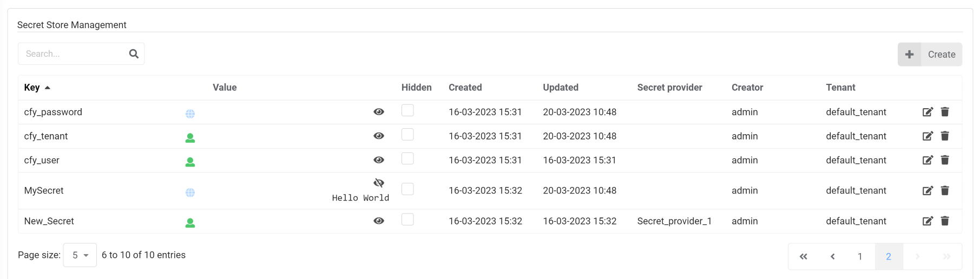980x279 pixels.
Task: Hide the MySecret value
Action: (x=379, y=183)
